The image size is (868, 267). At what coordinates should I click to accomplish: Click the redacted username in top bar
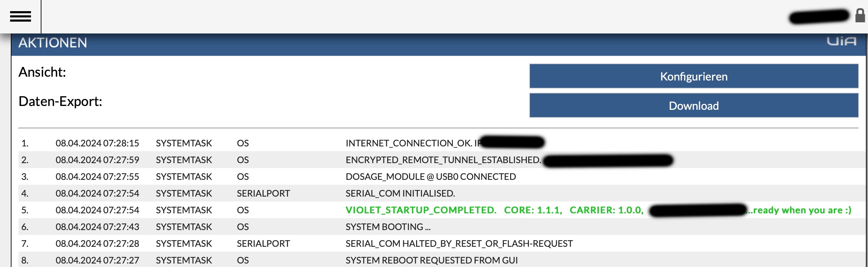pyautogui.click(x=819, y=16)
